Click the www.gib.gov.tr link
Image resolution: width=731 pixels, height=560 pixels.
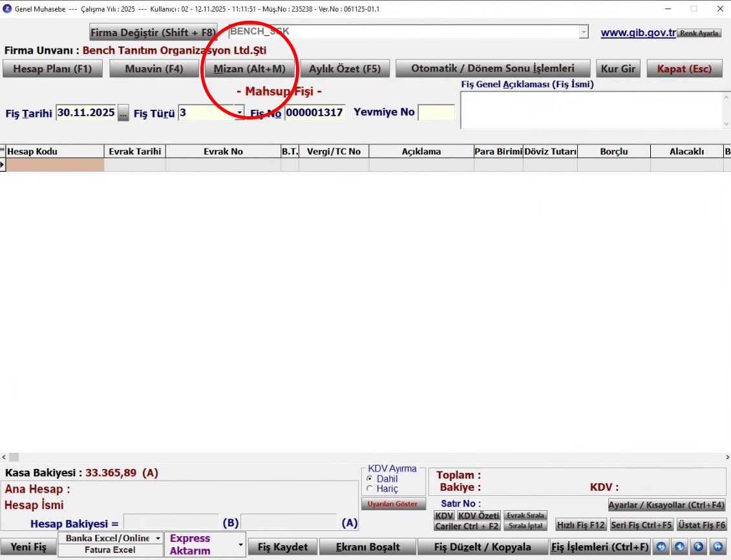[x=638, y=33]
